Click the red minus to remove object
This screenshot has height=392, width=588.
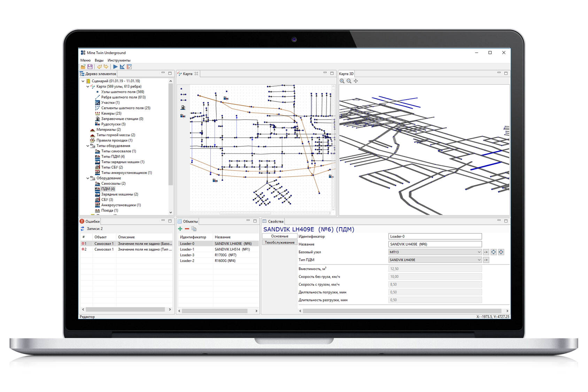(x=187, y=229)
